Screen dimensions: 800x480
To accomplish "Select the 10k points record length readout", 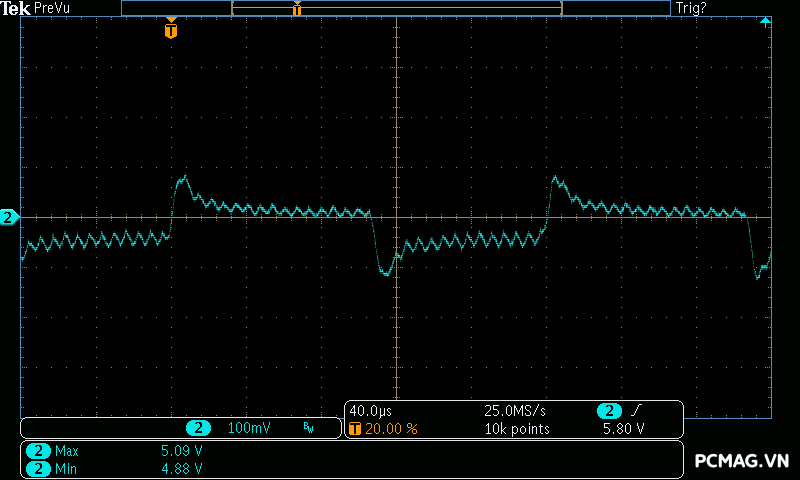I will (x=517, y=428).
